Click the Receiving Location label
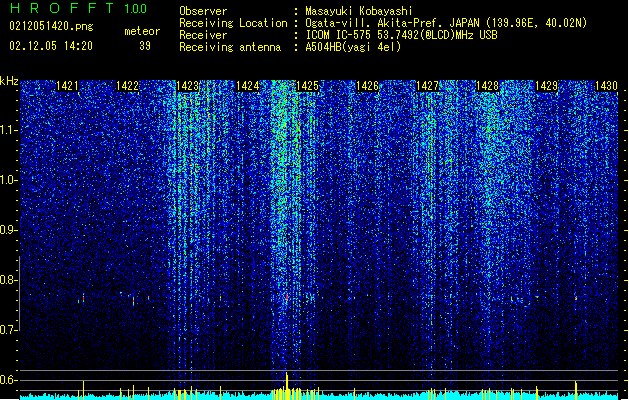 (x=233, y=23)
